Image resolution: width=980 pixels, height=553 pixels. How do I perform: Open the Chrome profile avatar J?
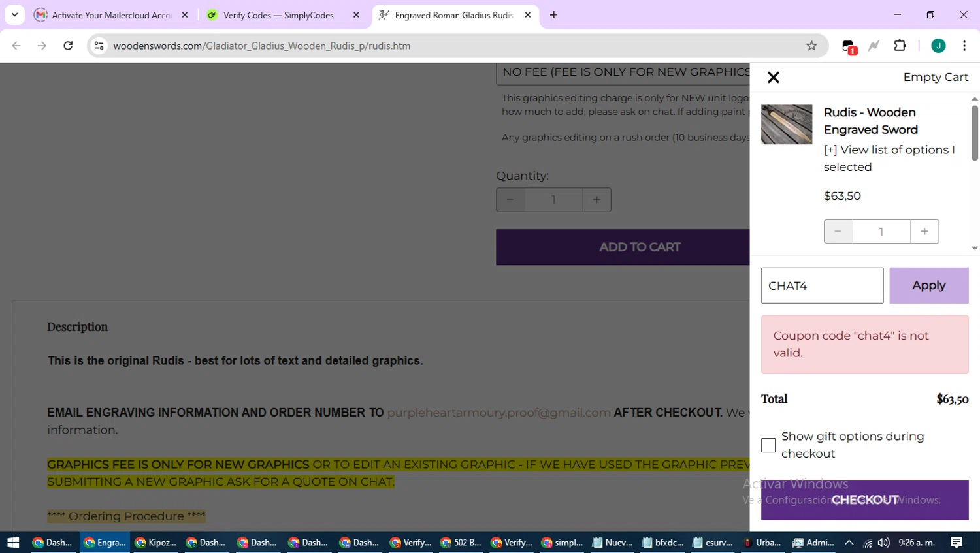[938, 46]
